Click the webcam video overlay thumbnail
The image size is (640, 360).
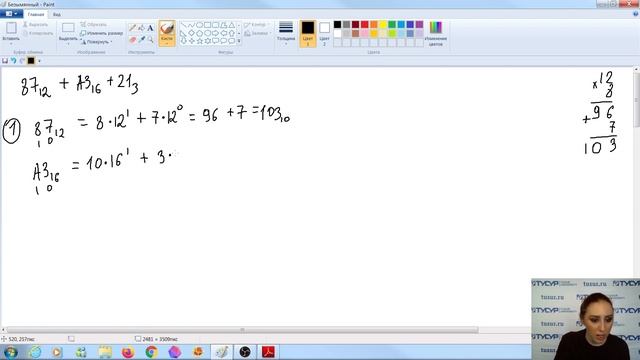point(586,319)
